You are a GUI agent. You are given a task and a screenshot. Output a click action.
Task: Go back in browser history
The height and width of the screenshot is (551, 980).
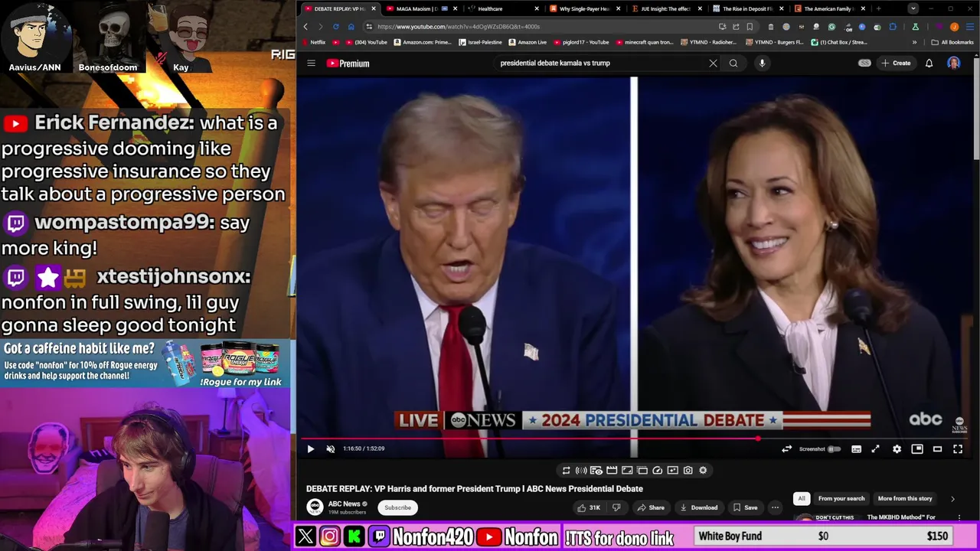click(305, 27)
